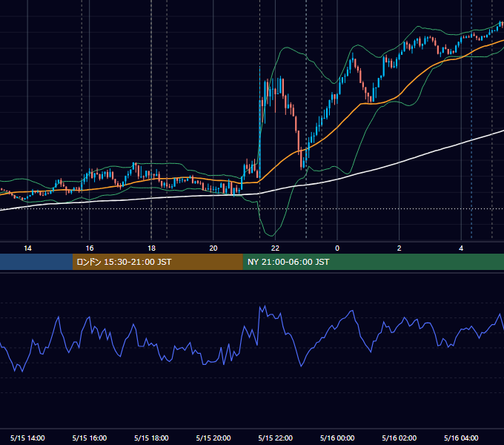This screenshot has height=445, width=504.
Task: Click the '20' hour label on price chart axis
Action: click(x=213, y=248)
